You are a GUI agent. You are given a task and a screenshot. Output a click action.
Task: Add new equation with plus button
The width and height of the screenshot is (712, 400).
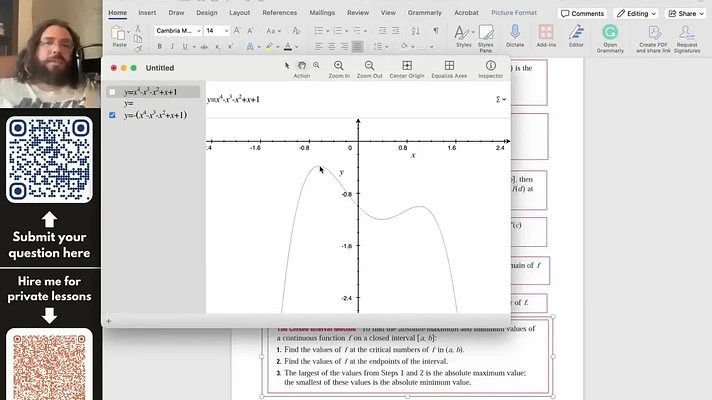[x=109, y=321]
